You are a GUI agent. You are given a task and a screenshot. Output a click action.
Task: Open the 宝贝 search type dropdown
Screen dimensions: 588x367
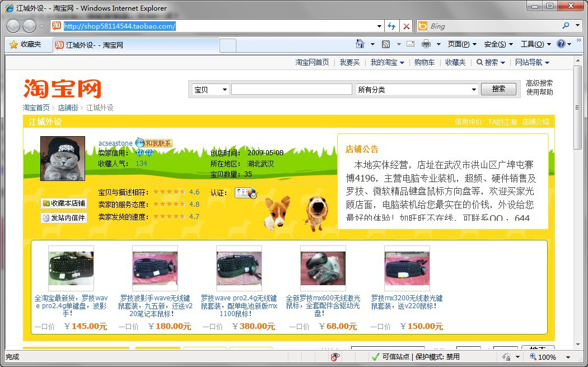coord(211,89)
